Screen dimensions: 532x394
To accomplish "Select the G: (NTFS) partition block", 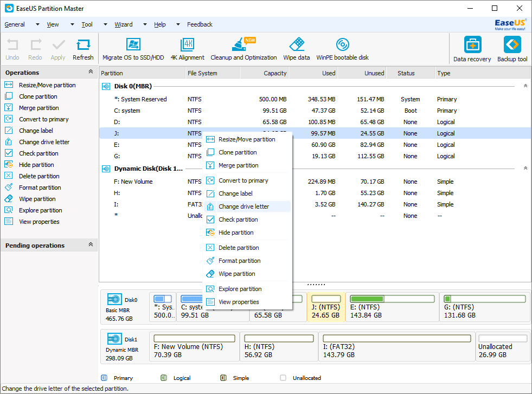I will 485,307.
